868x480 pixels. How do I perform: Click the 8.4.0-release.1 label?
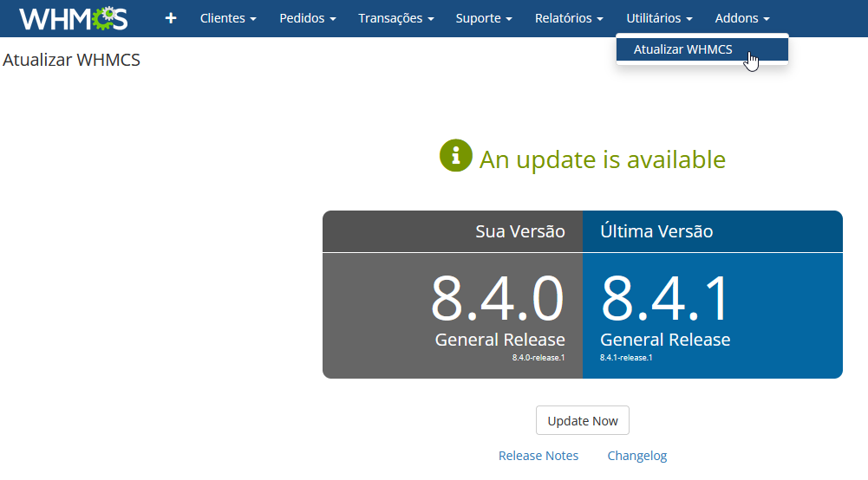pos(538,358)
